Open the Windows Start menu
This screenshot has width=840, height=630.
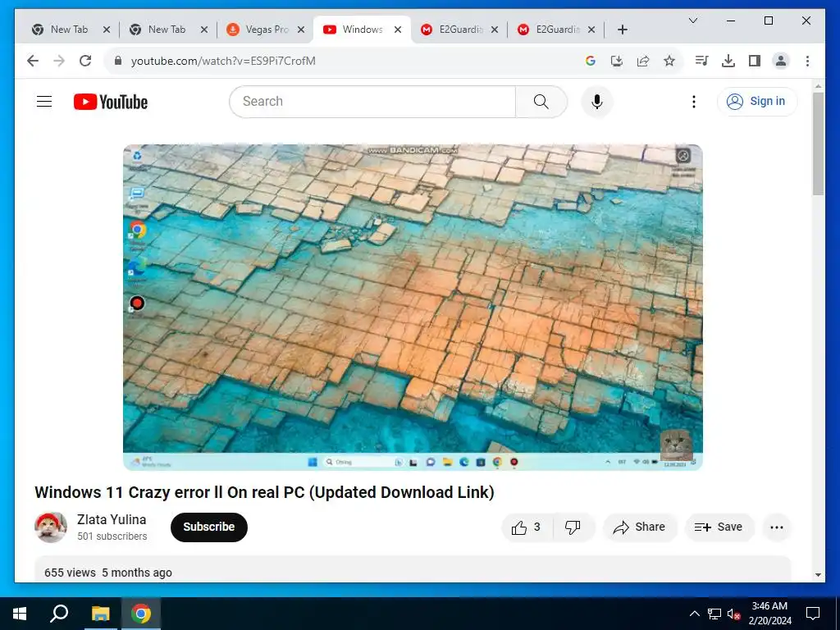[x=20, y=614]
